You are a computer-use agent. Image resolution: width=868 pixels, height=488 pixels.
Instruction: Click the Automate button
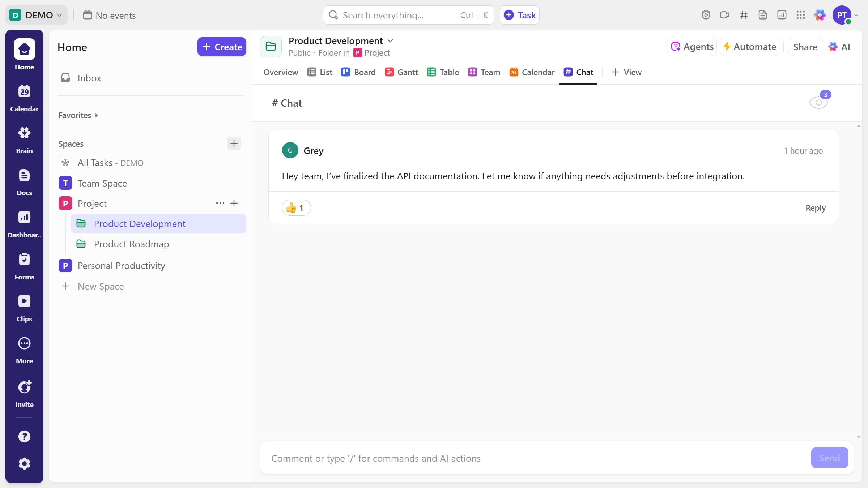coord(749,47)
